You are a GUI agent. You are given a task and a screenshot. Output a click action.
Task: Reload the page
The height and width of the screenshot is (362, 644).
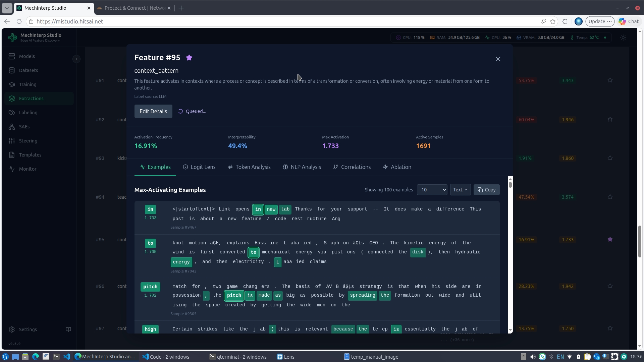[x=19, y=21]
